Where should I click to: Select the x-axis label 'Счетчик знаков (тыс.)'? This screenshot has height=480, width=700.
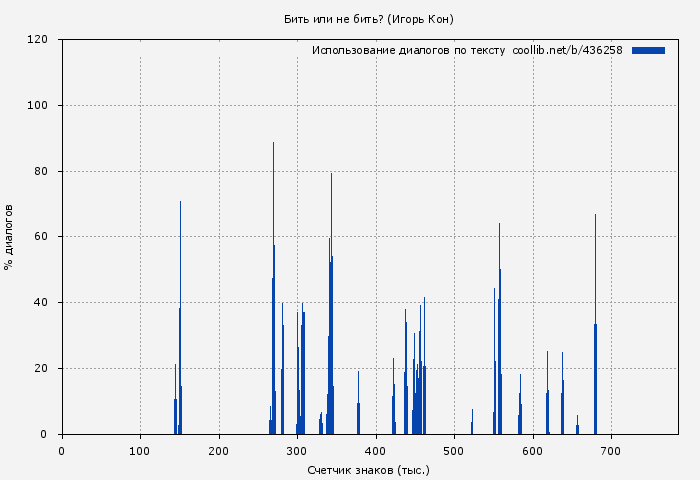click(x=369, y=469)
